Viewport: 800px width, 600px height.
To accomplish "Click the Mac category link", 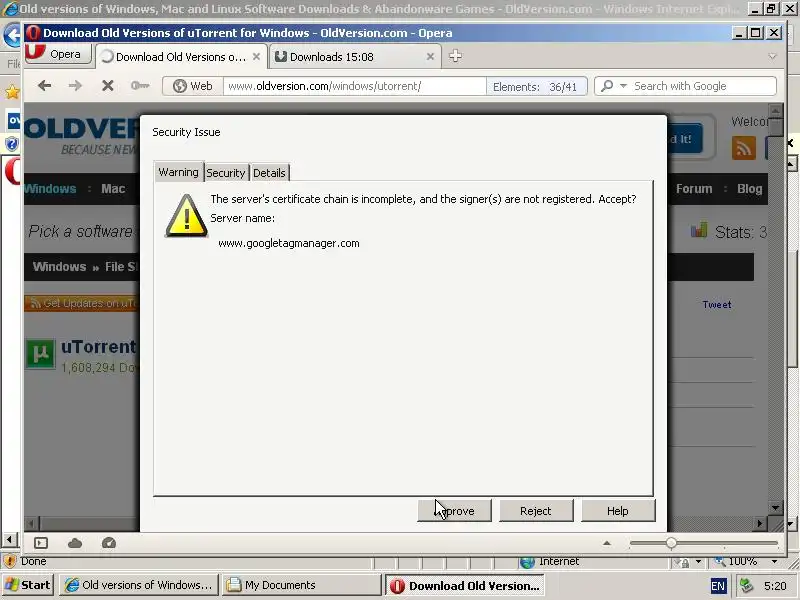I will [x=113, y=189].
